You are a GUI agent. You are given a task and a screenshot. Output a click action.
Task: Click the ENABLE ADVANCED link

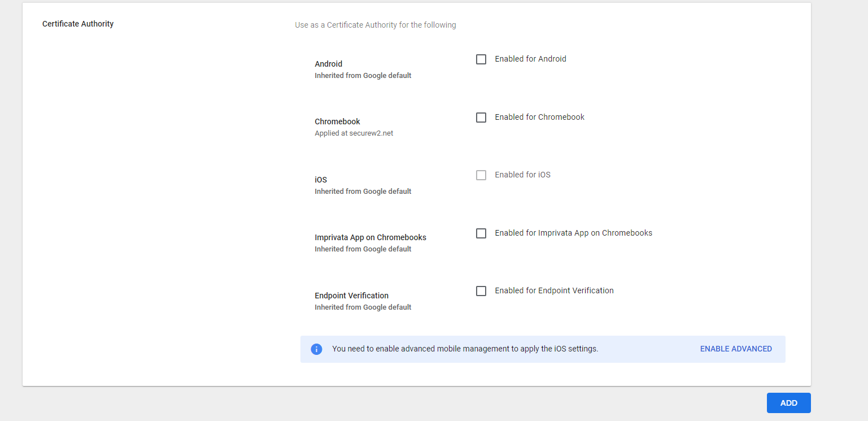[735, 349]
